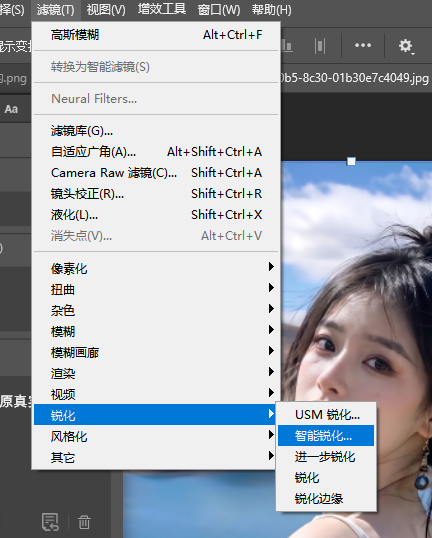Choose 自适应广角(A) filter
432x538 pixels.
[156, 152]
